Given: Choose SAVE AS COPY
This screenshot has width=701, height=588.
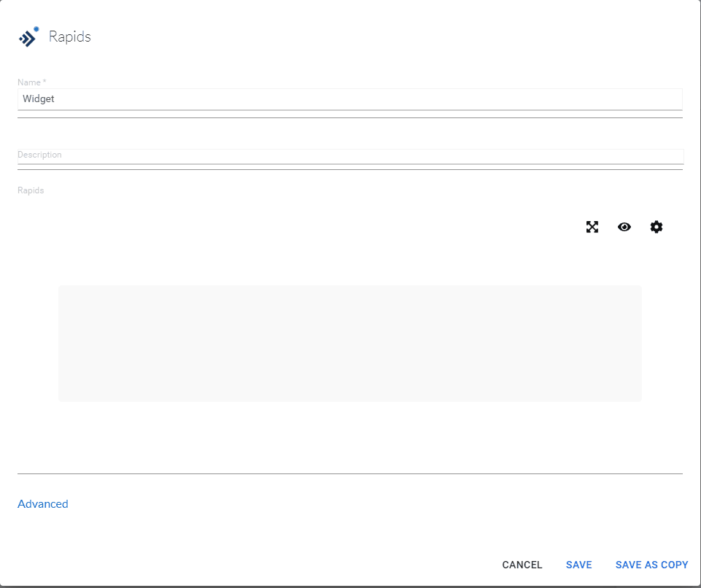Looking at the screenshot, I should [651, 565].
